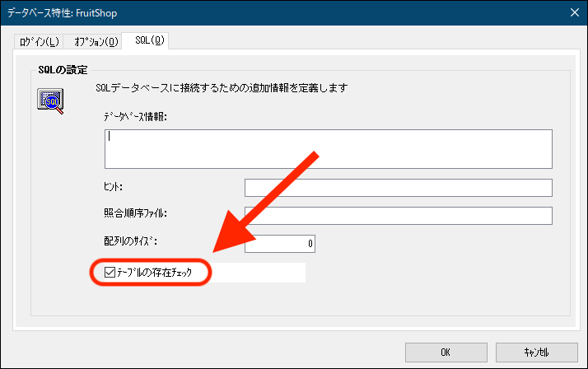Viewport: 588px width, 369px height.
Task: Click the SQLの設定 group heading
Action: point(62,69)
